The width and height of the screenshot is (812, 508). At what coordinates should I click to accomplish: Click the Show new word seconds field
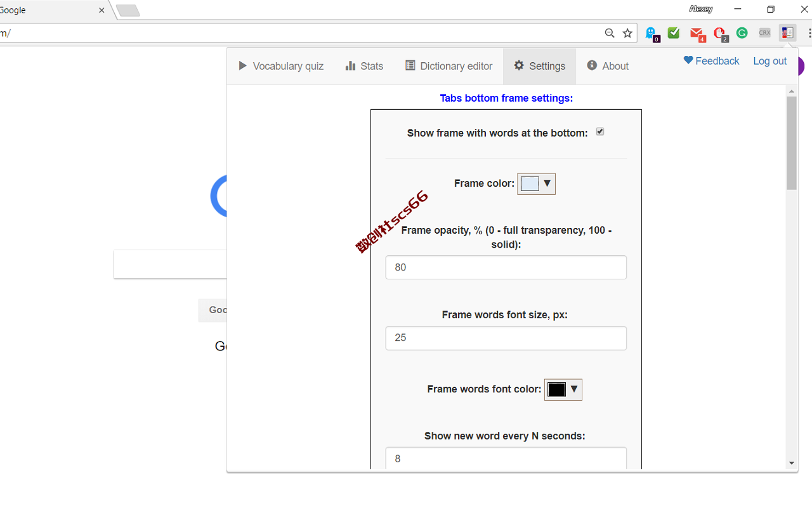pos(506,458)
